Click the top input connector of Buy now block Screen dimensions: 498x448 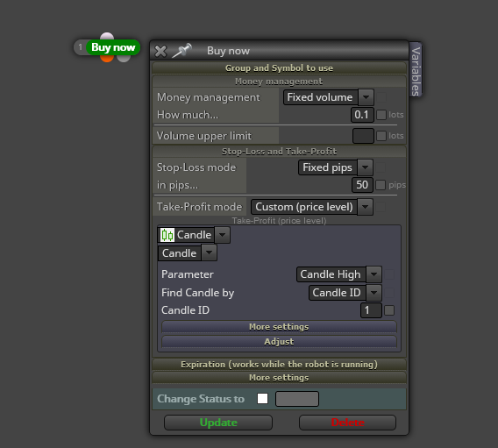click(x=107, y=36)
